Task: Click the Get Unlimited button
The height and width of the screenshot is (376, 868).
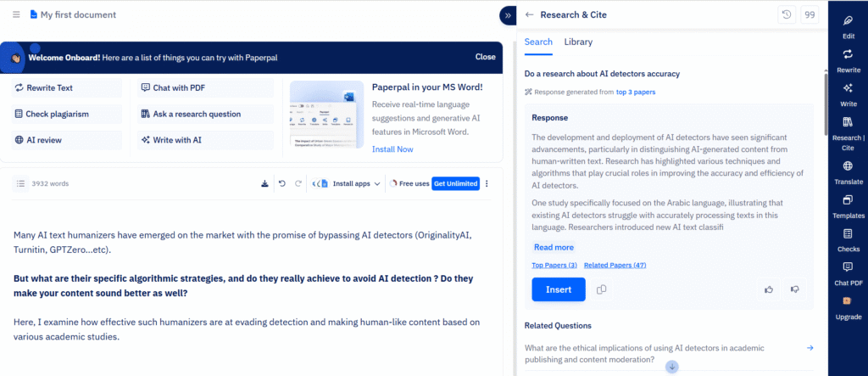Action: coord(455,183)
